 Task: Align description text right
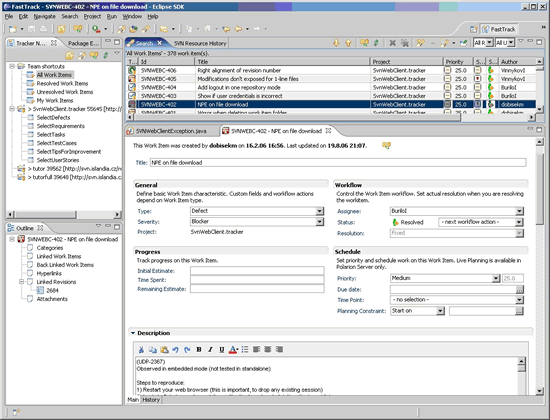tap(279, 349)
